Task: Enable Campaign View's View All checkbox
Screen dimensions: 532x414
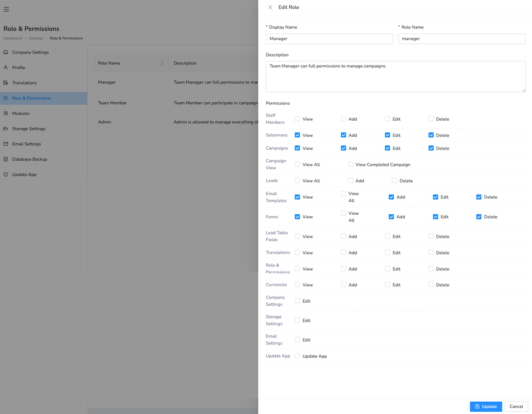Action: pyautogui.click(x=297, y=164)
